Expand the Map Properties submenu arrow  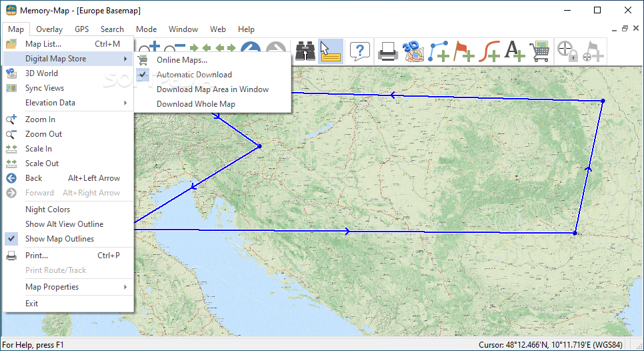tap(125, 287)
